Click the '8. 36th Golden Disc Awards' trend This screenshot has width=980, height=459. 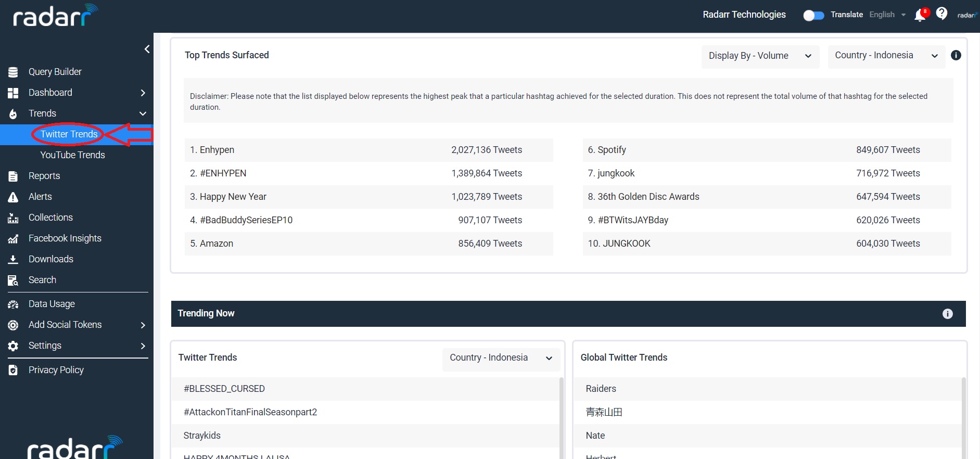coord(767,197)
